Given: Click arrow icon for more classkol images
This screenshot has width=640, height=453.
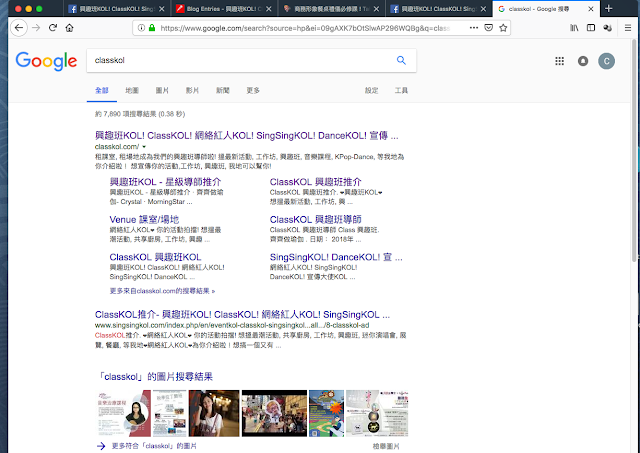Looking at the screenshot, I should [101, 446].
